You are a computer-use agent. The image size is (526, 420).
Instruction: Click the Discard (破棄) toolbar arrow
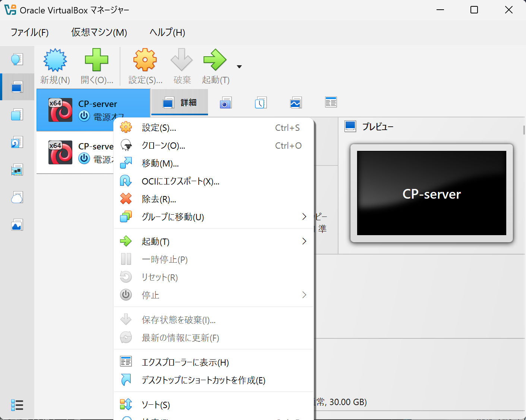point(182,60)
